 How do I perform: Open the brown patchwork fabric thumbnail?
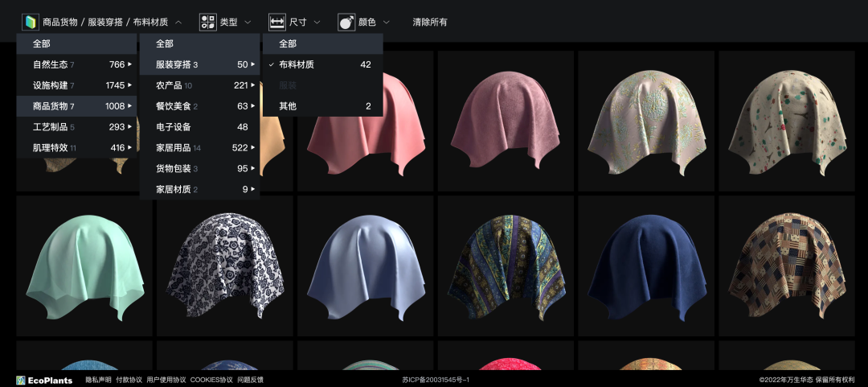coord(787,266)
